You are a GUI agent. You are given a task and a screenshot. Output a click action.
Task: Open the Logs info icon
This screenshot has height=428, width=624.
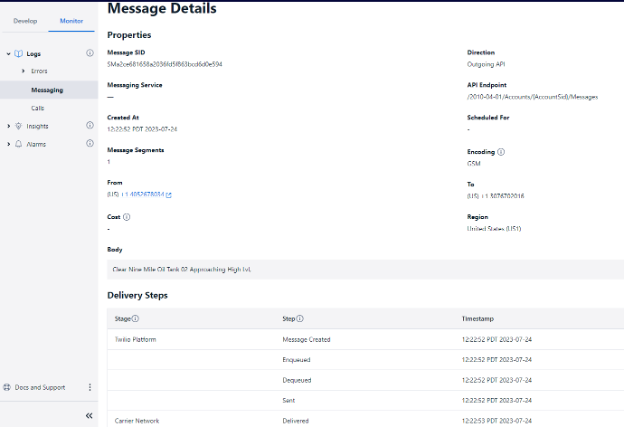point(90,53)
